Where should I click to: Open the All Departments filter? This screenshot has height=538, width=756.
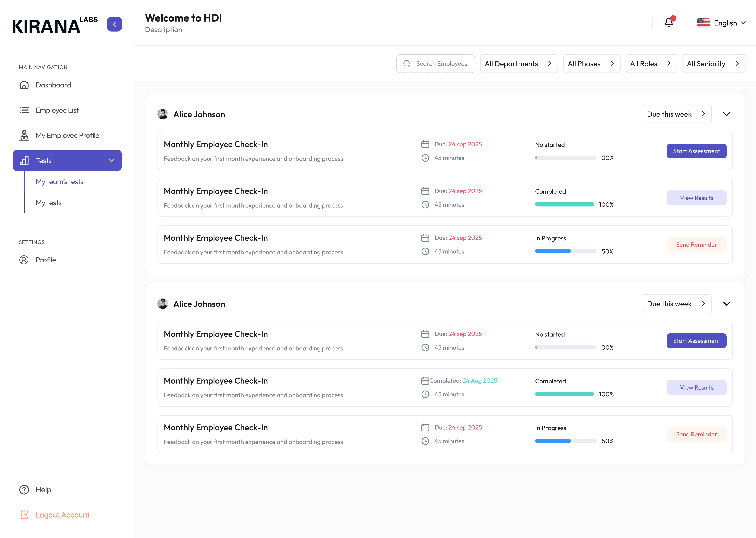(x=519, y=64)
